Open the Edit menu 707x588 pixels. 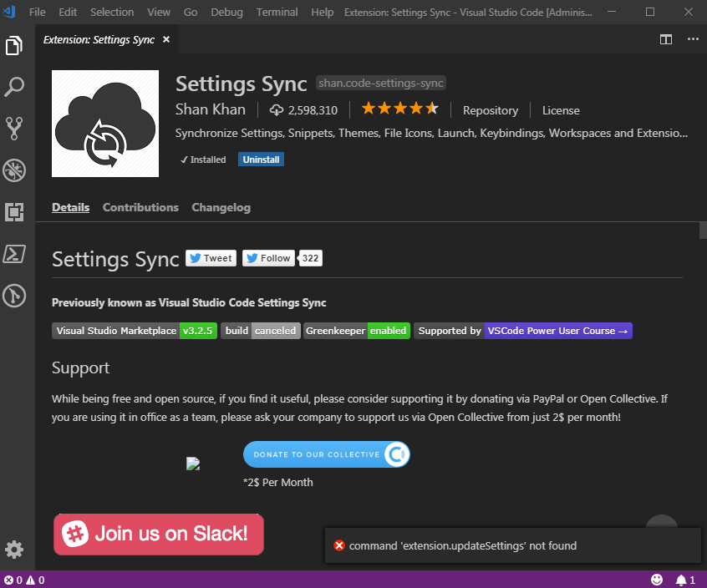(x=68, y=13)
